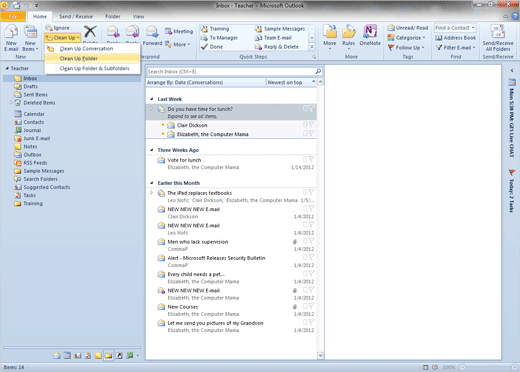Collapse the Teacher mailbox tree
The height and width of the screenshot is (372, 520).
7,68
